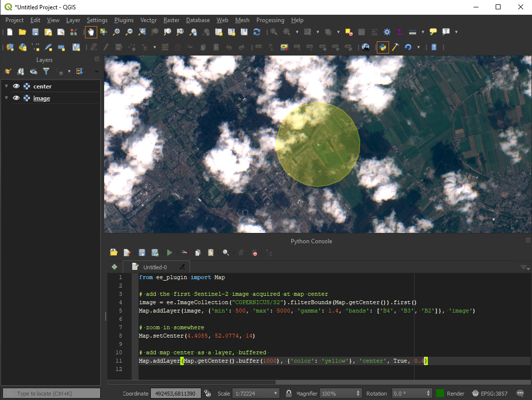This screenshot has height=400, width=532.
Task: Open the Processing menu
Action: pyautogui.click(x=270, y=20)
